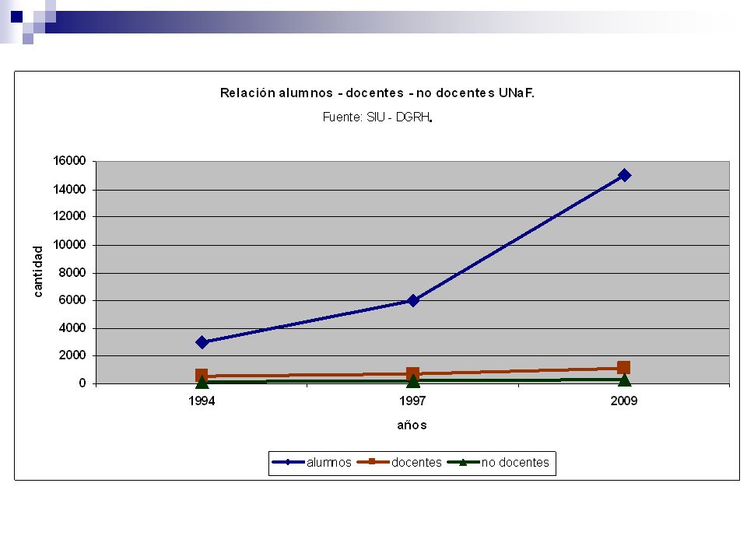The height and width of the screenshot is (560, 747).
Task: Click the green line key beside 'no docentes' legend
Action: (x=463, y=462)
